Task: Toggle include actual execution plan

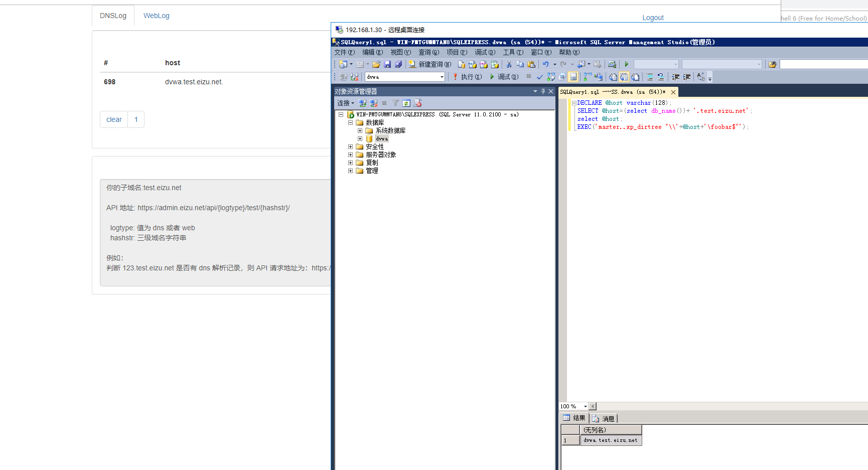Action: [x=587, y=77]
